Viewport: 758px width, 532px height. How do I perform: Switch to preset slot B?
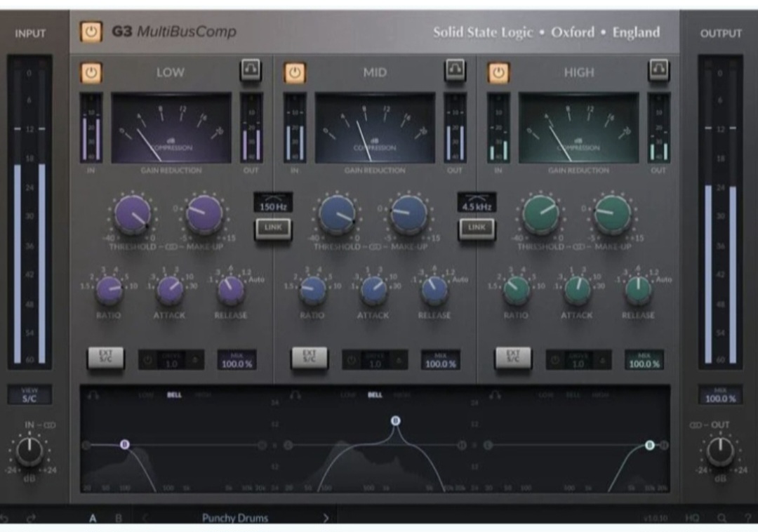(119, 519)
